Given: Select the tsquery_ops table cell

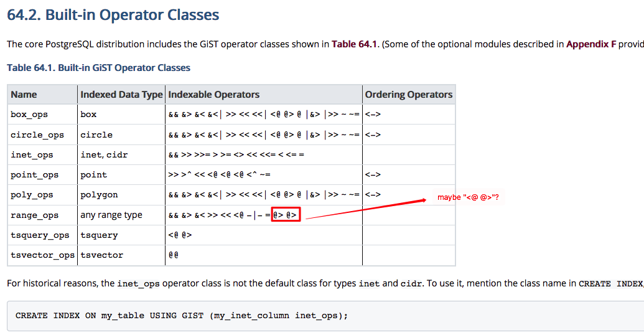Looking at the screenshot, I should (x=40, y=235).
